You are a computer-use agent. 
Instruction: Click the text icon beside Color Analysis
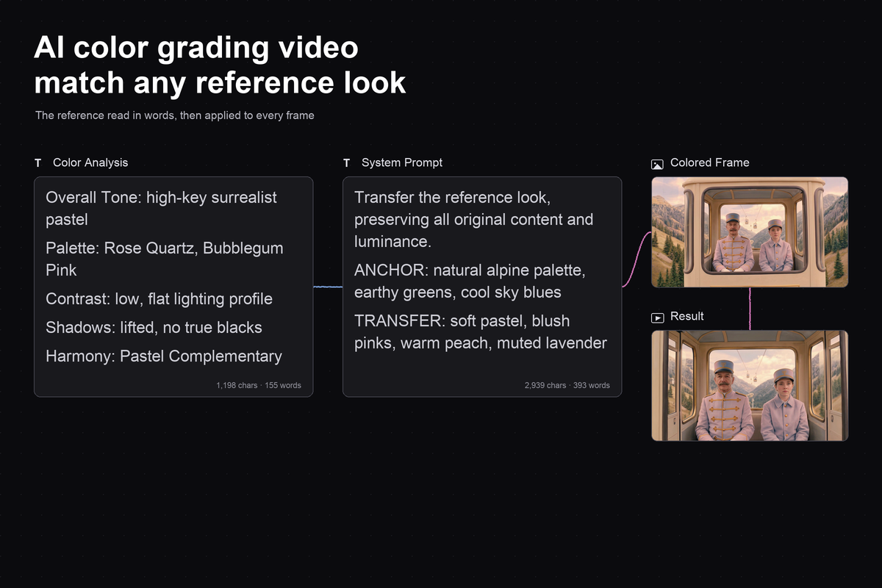click(x=37, y=162)
